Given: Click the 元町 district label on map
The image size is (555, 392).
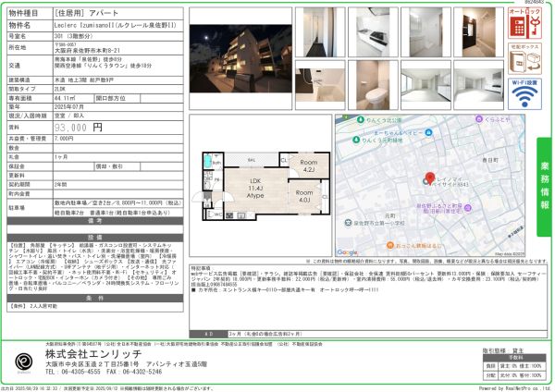Looking at the screenshot, I should coord(389,215).
